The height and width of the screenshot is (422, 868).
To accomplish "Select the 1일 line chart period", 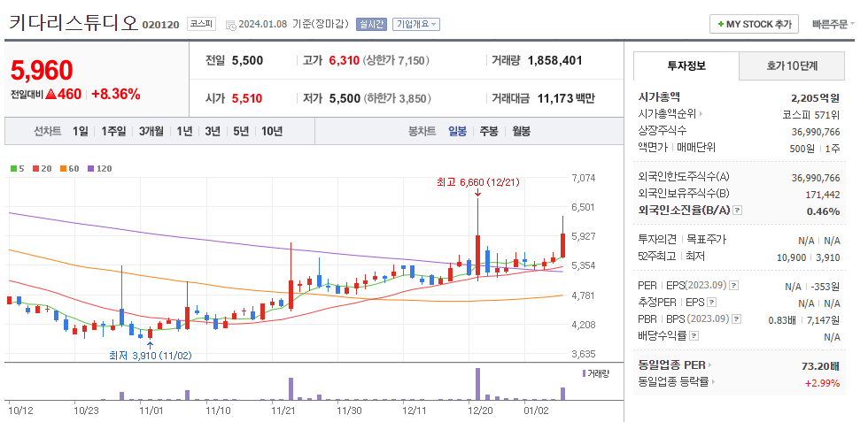I will 81,132.
